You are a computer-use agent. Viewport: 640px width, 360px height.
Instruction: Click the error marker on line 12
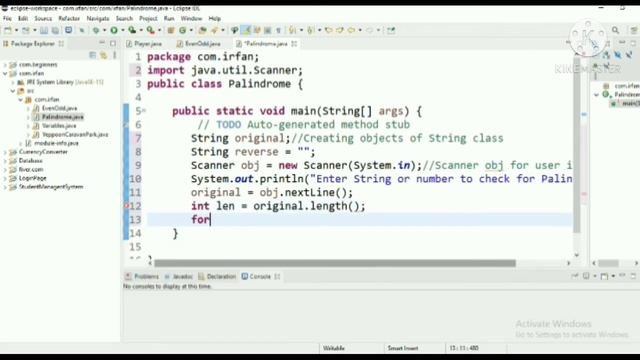click(x=127, y=206)
